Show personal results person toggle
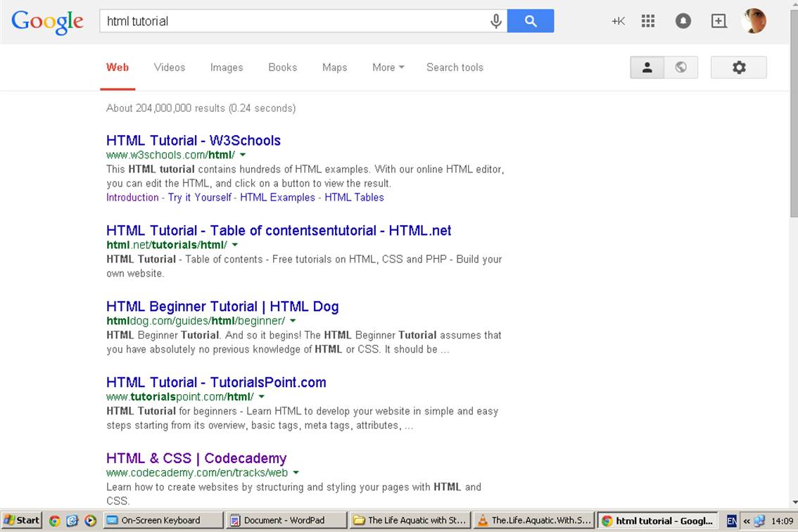 click(x=647, y=67)
